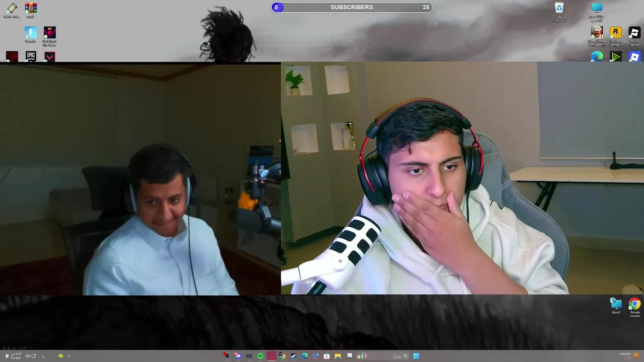Click the SUBSCRIBERS goal progress bar
Viewport: 644px width, 362px height.
click(x=352, y=7)
